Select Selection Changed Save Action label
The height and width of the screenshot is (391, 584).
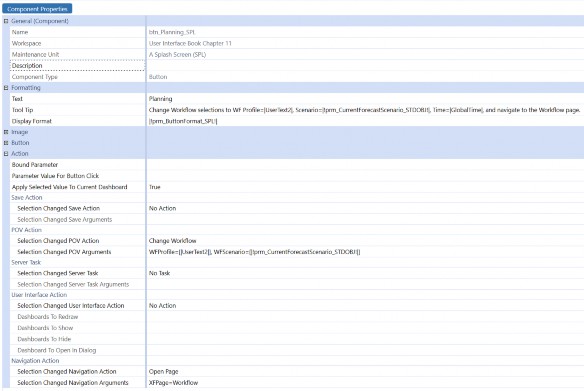point(58,209)
